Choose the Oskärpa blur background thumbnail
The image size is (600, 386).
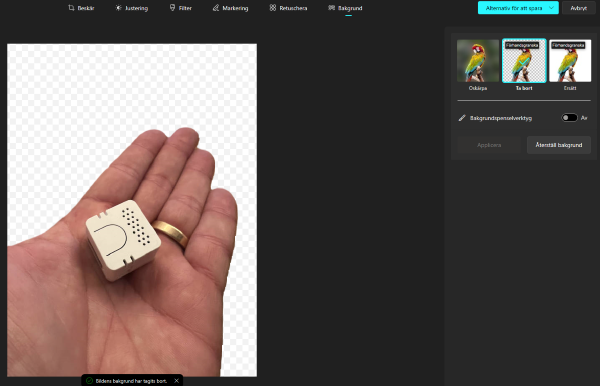[x=478, y=60]
